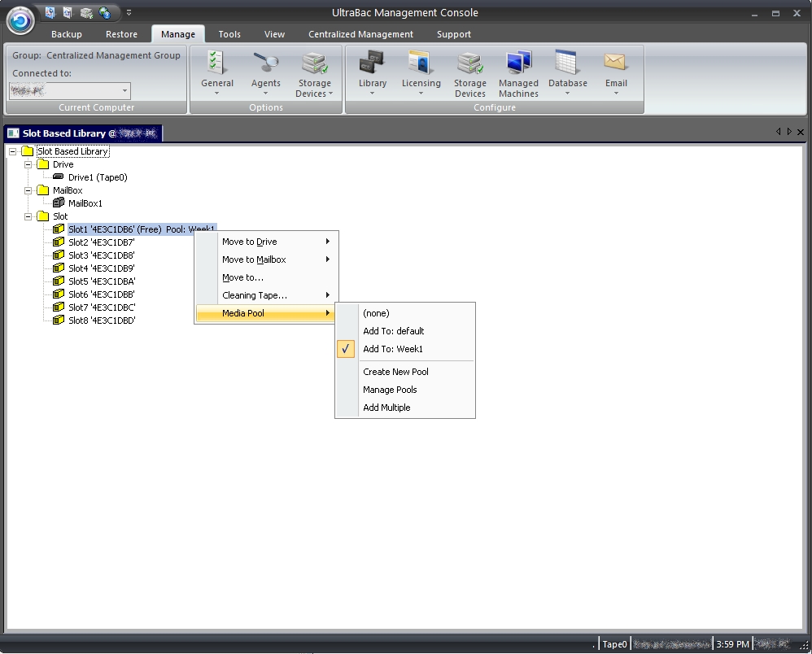Click the tape icon beside Slot8
The height and width of the screenshot is (654, 812).
pyautogui.click(x=59, y=320)
